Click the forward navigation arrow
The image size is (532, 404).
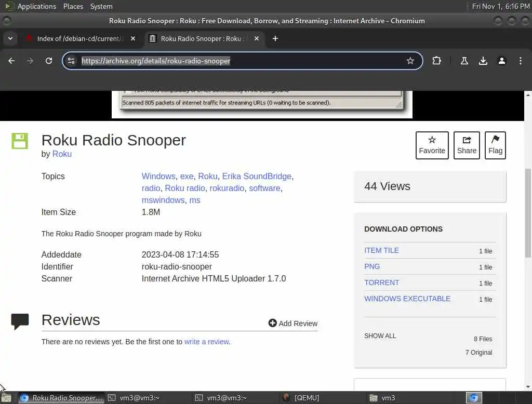pyautogui.click(x=30, y=61)
